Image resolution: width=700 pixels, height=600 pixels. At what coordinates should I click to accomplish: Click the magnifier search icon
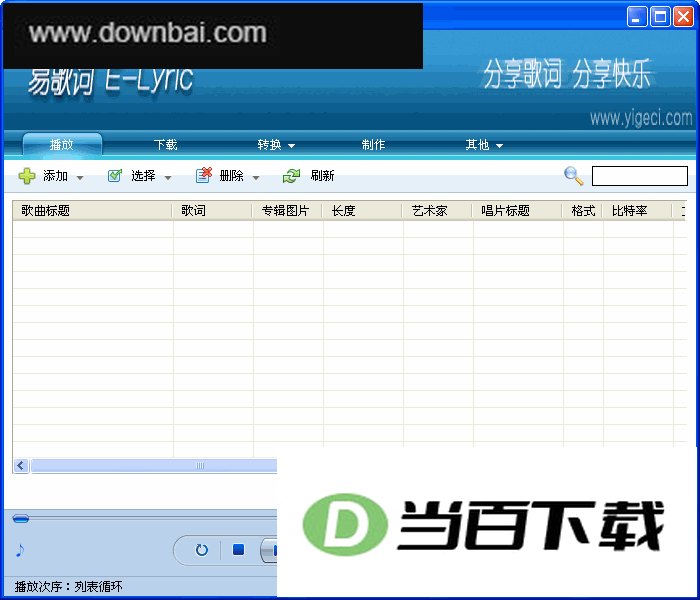[x=574, y=176]
